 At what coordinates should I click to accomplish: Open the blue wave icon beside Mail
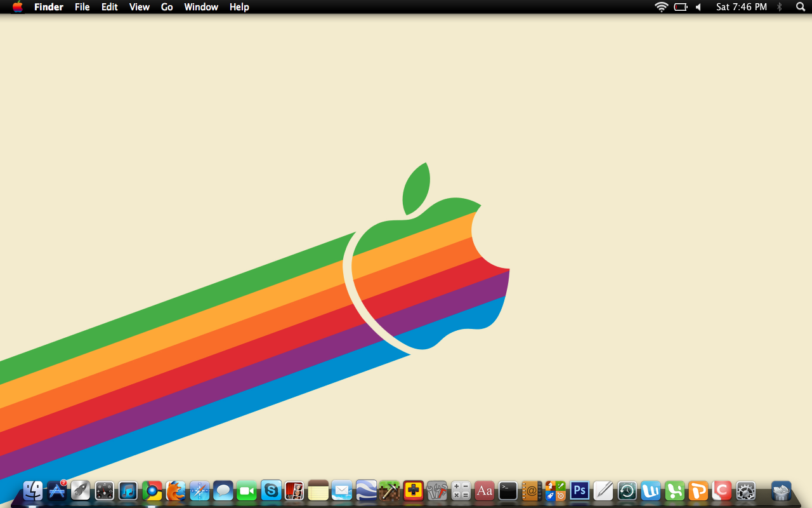[366, 491]
